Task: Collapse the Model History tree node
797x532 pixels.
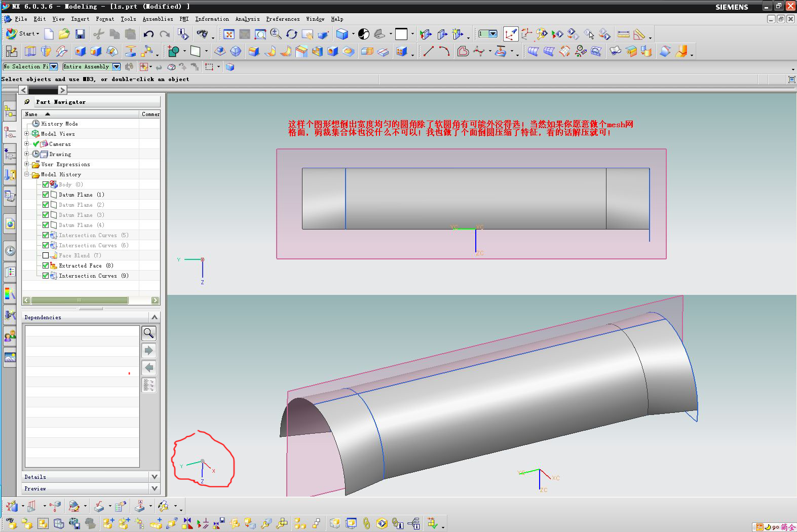Action: 26,174
